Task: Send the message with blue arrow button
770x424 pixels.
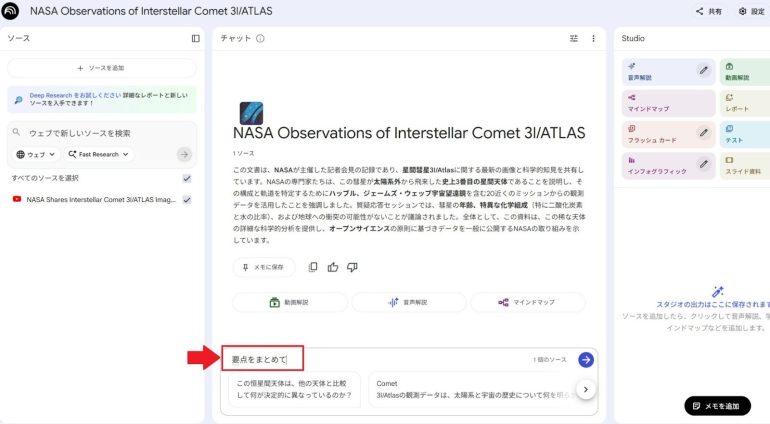Action: coord(586,359)
